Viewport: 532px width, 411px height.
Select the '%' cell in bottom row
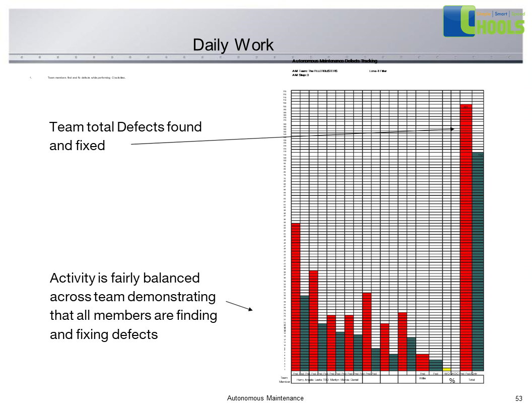pos(452,380)
